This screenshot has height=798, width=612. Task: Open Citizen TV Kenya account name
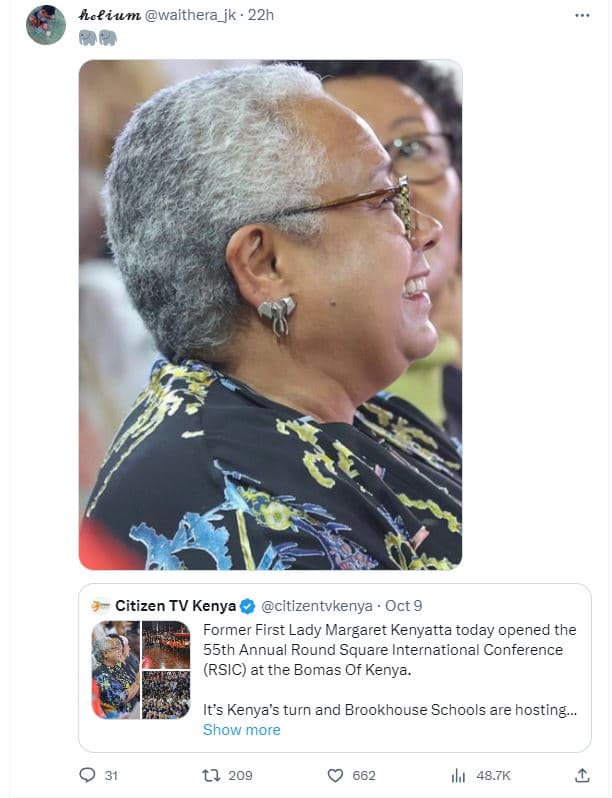point(176,606)
